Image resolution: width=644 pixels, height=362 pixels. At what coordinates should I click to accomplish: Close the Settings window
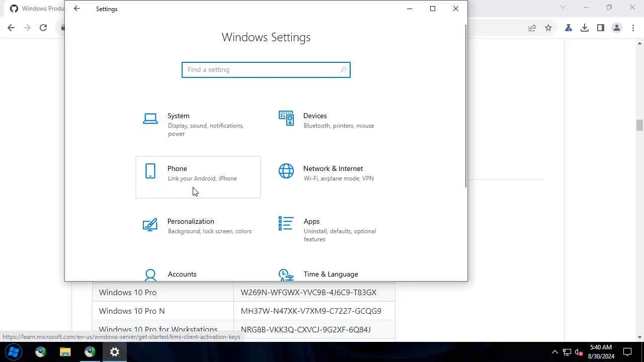click(x=456, y=9)
